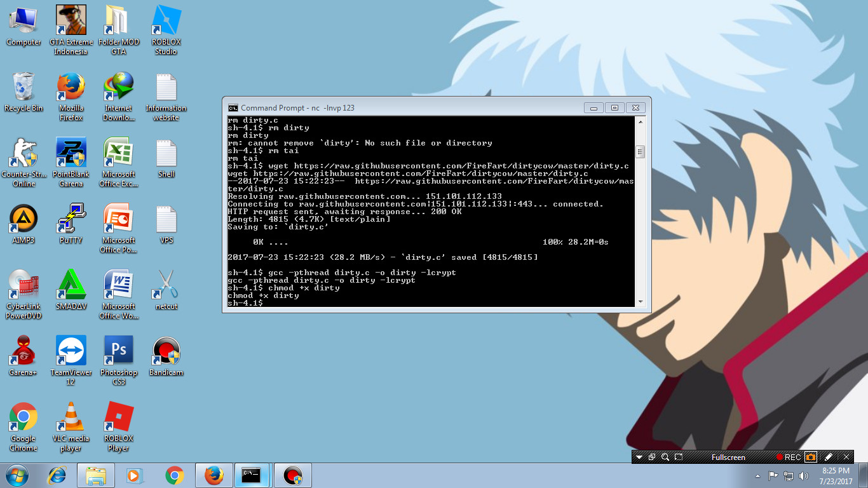Viewport: 868px width, 488px height.
Task: Launch ROBLOX Studio shortcut
Action: [x=166, y=30]
